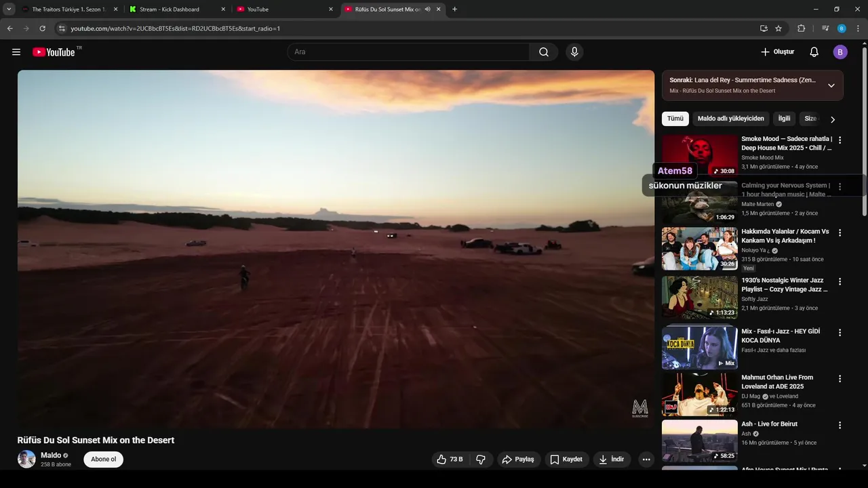The image size is (868, 488).
Task: Save video with the Kaydet button
Action: 567,460
